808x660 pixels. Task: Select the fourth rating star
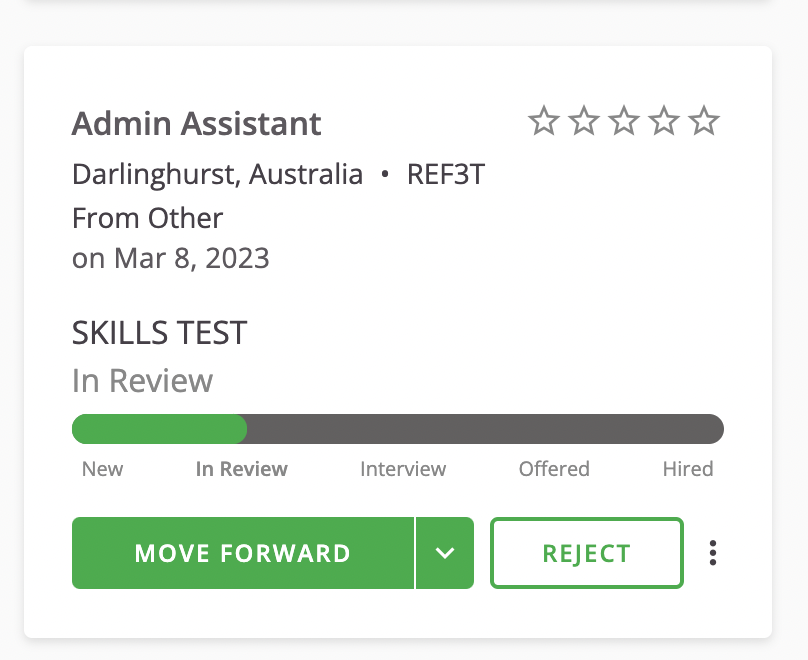coord(664,122)
